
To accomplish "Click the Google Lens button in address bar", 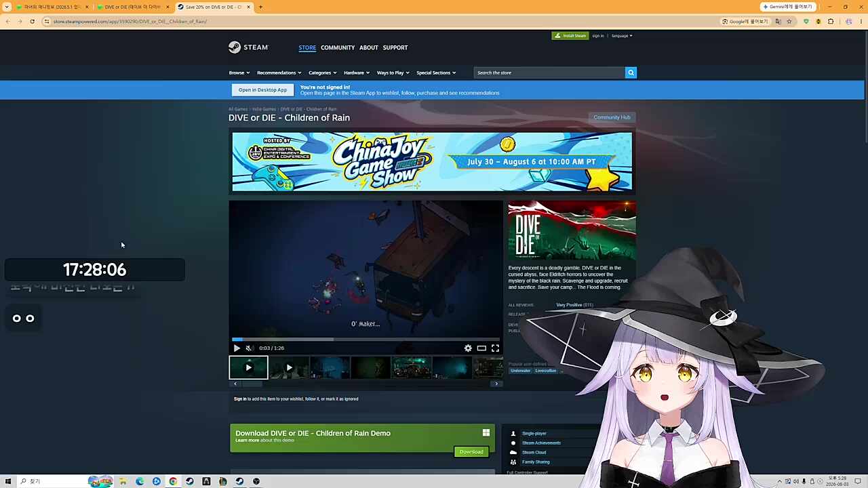I will click(x=745, y=22).
